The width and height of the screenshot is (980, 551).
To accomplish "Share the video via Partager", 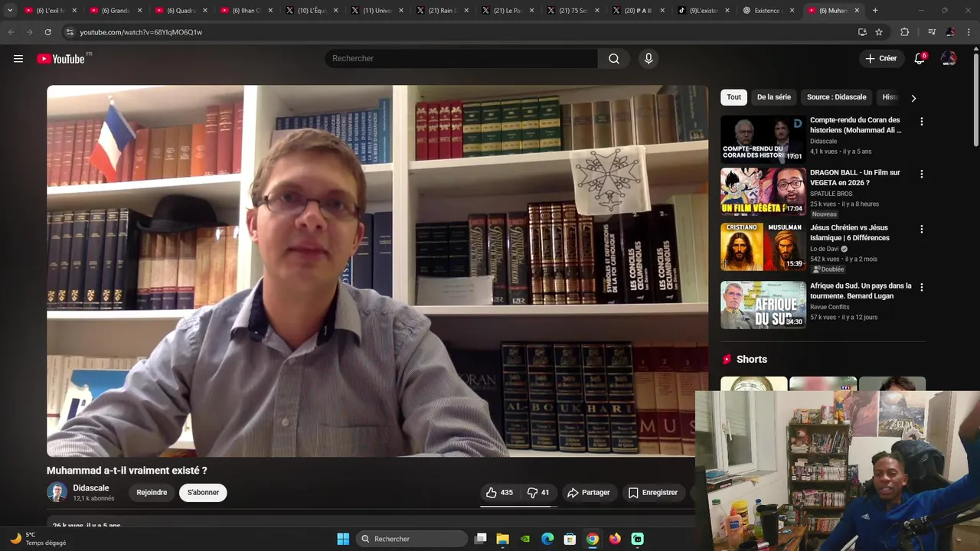I will tap(588, 493).
